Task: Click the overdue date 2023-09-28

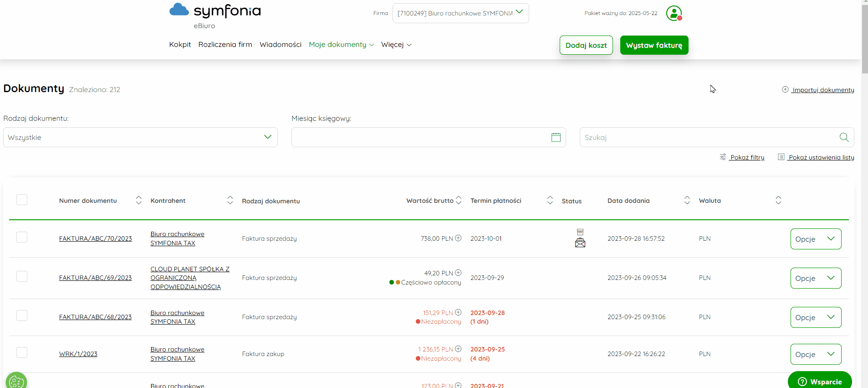Action: click(x=487, y=313)
